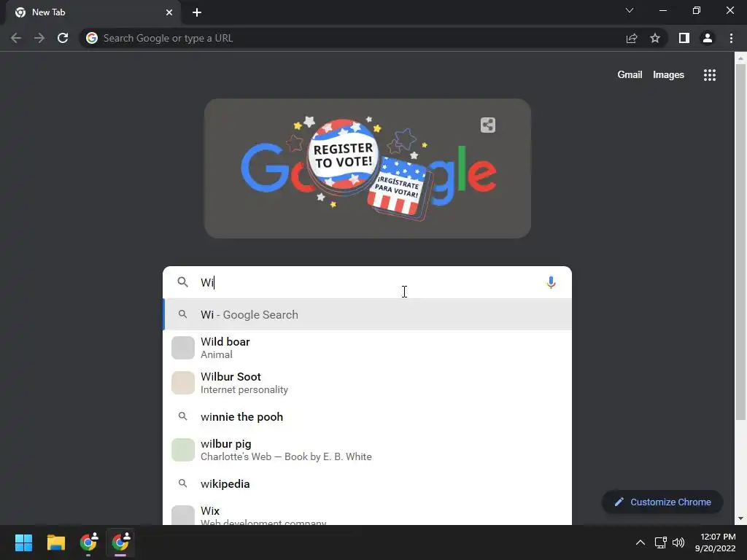Screen dimensions: 747x560
Task: Select the wikipedia suggestion
Action: point(368,484)
